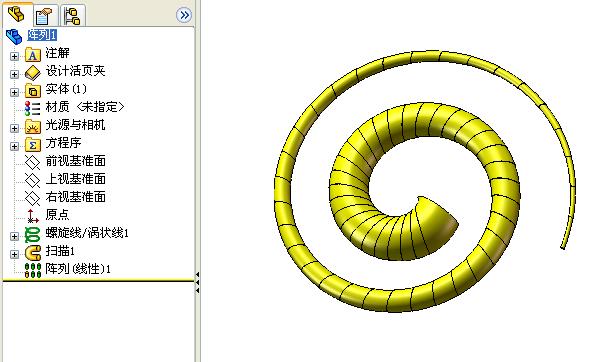Click the 注解 annotations folder icon
Image resolution: width=609 pixels, height=362 pixels.
[x=33, y=55]
